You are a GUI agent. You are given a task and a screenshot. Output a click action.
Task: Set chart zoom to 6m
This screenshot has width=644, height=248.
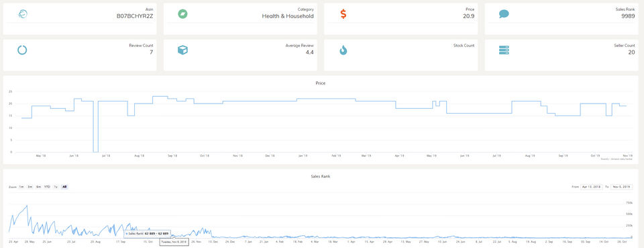(x=38, y=187)
